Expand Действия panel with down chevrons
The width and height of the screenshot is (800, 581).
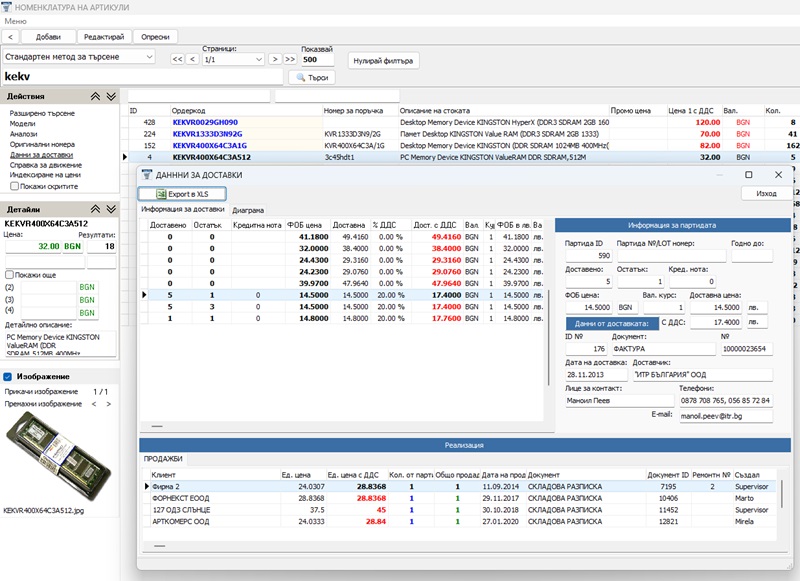click(111, 96)
